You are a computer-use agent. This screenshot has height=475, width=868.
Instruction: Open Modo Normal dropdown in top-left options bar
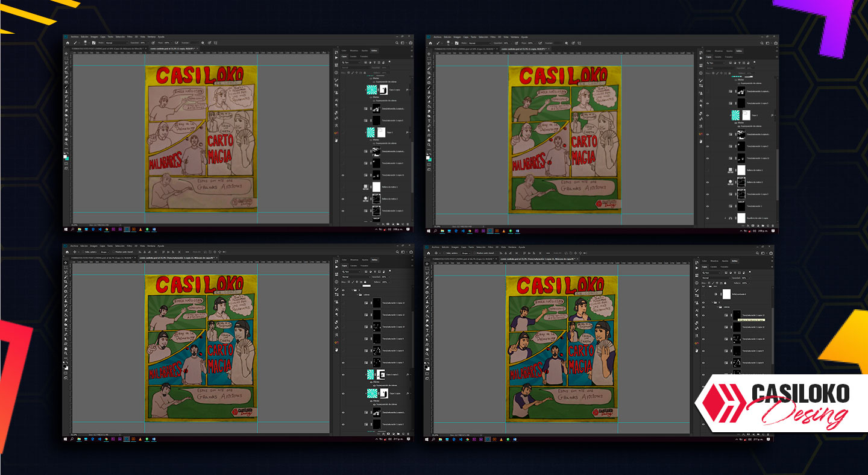pos(116,43)
